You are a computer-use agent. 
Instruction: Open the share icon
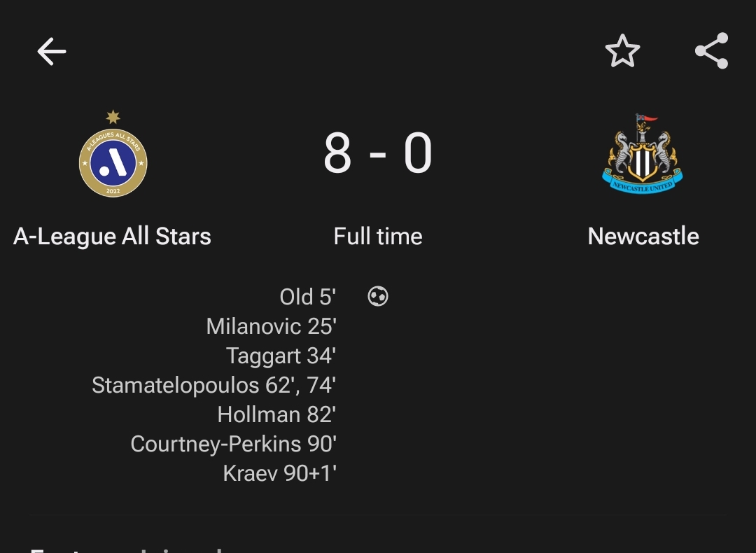tap(712, 50)
